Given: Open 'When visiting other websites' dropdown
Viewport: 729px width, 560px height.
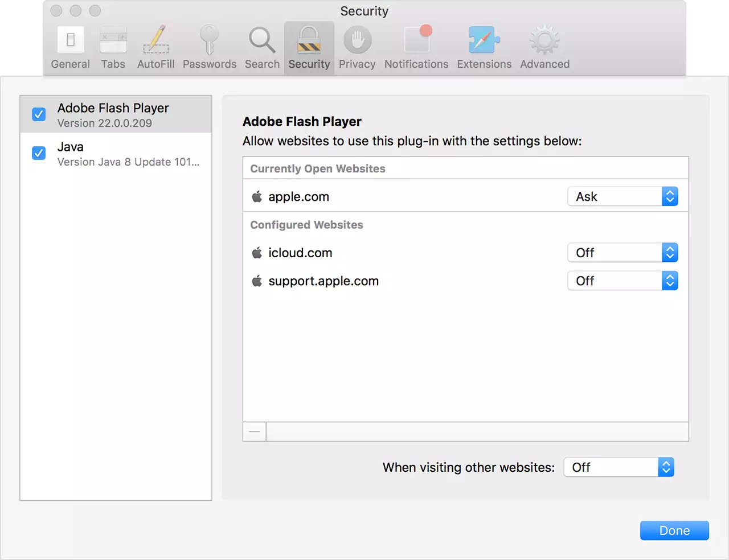Looking at the screenshot, I should point(619,467).
